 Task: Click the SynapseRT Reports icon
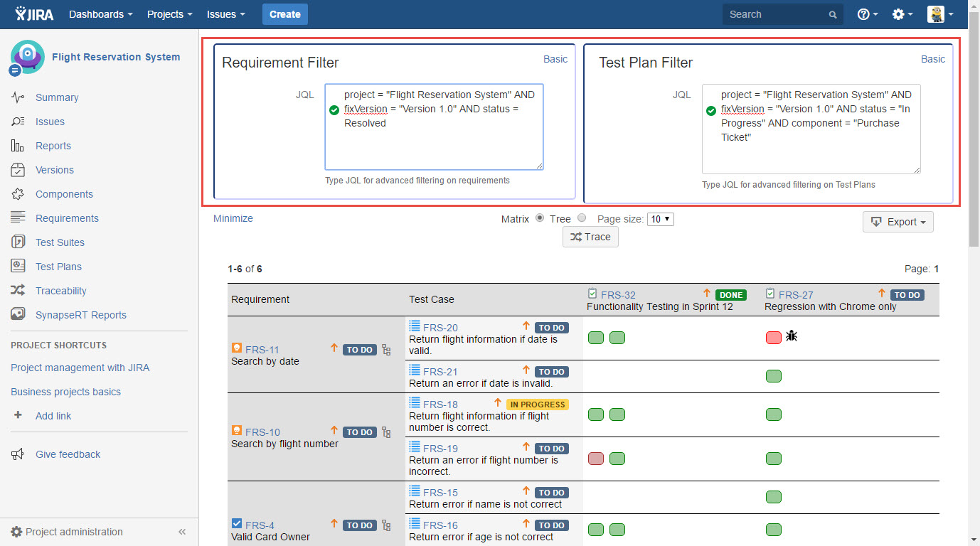pos(18,314)
